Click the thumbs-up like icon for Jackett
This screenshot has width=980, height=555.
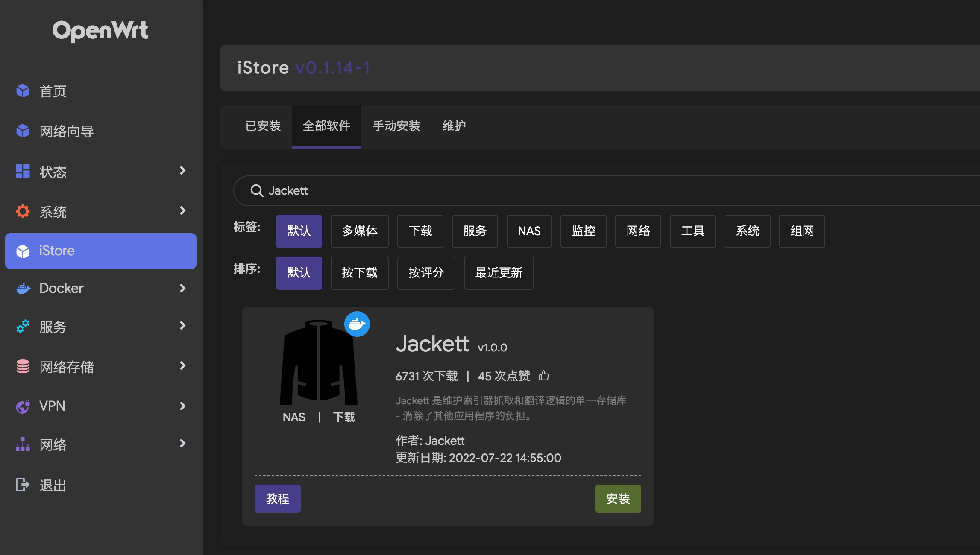pyautogui.click(x=543, y=376)
